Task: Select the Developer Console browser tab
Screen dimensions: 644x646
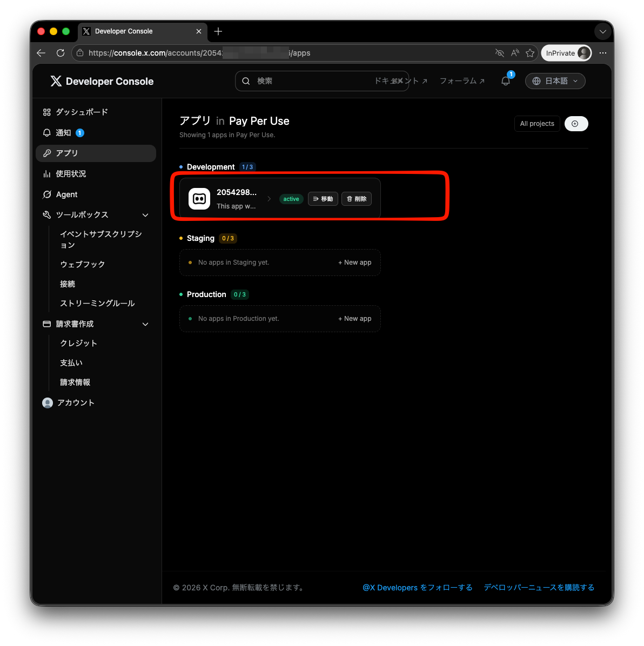Action: [143, 31]
